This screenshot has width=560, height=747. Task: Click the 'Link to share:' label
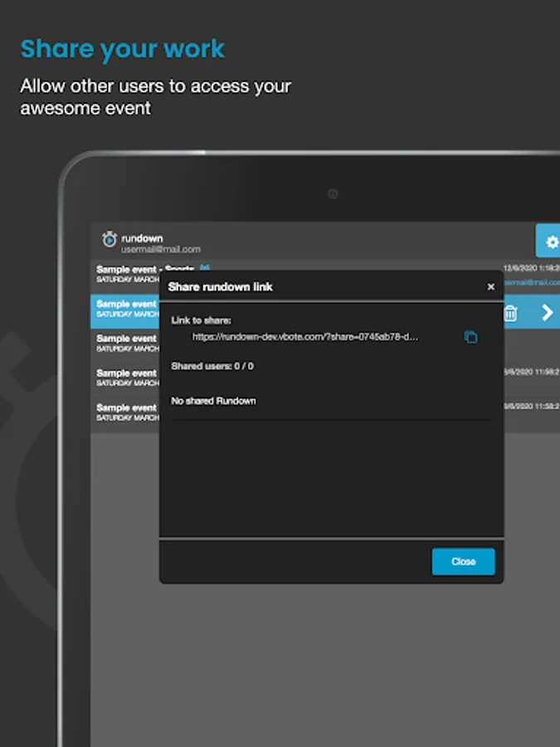coord(201,320)
